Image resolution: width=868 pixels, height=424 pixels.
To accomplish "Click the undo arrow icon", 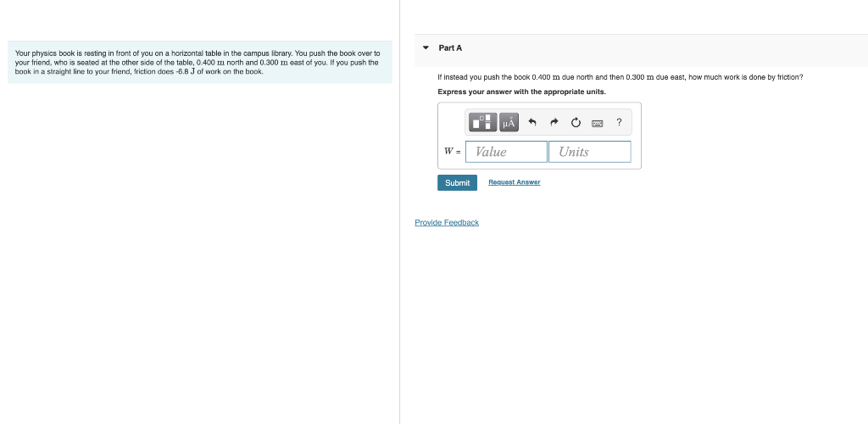I will point(532,122).
